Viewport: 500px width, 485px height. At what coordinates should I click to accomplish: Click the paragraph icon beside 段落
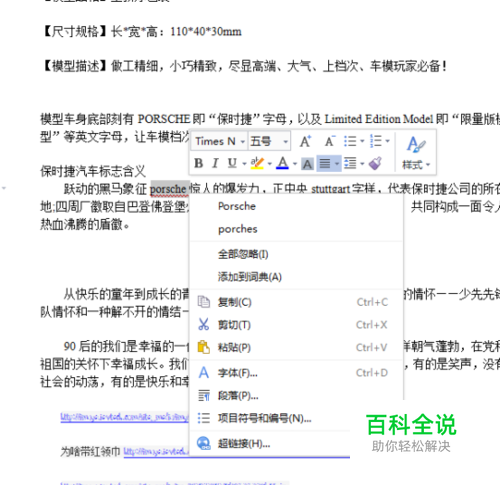(x=204, y=395)
